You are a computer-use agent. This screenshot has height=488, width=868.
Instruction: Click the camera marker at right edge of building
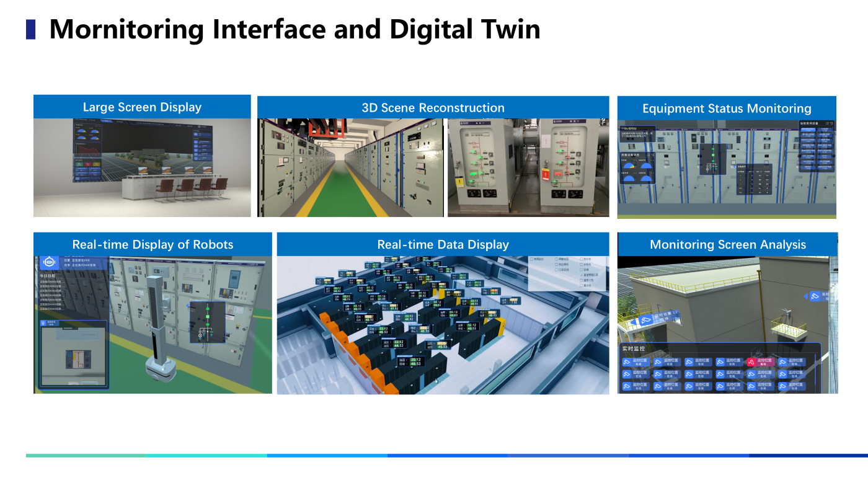pyautogui.click(x=816, y=296)
